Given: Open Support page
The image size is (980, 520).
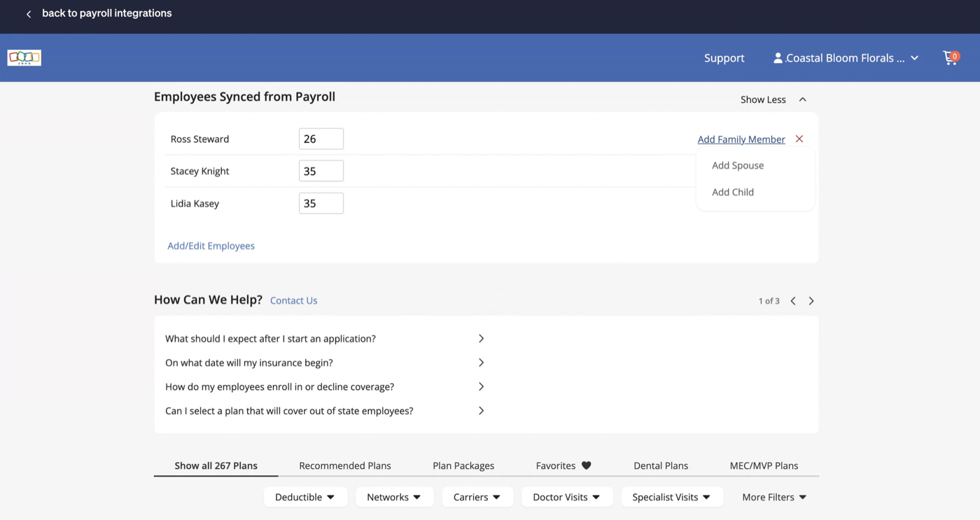Looking at the screenshot, I should pos(724,58).
